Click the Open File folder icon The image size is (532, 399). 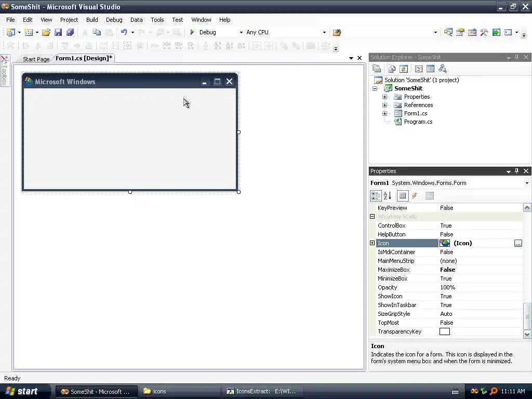click(46, 32)
